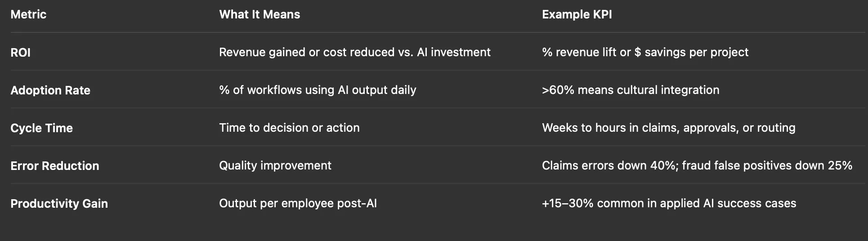Select the Productivity Gain metric cell
Screen dimensions: 868x241
pos(59,204)
